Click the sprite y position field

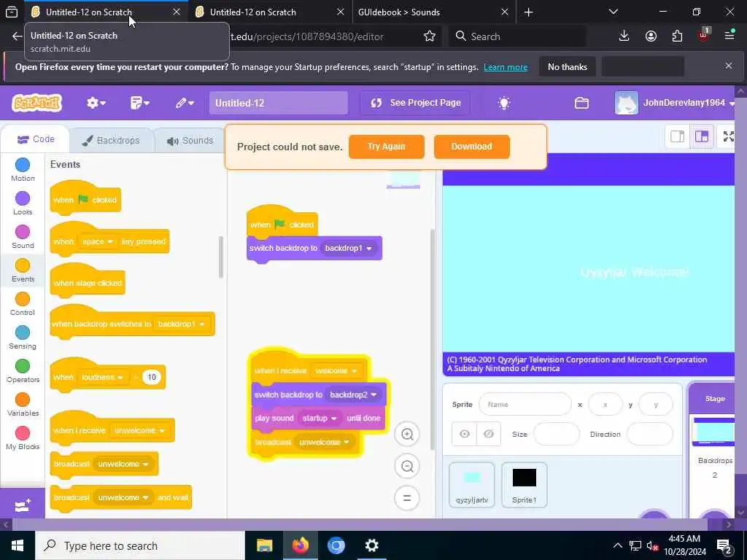pos(656,404)
